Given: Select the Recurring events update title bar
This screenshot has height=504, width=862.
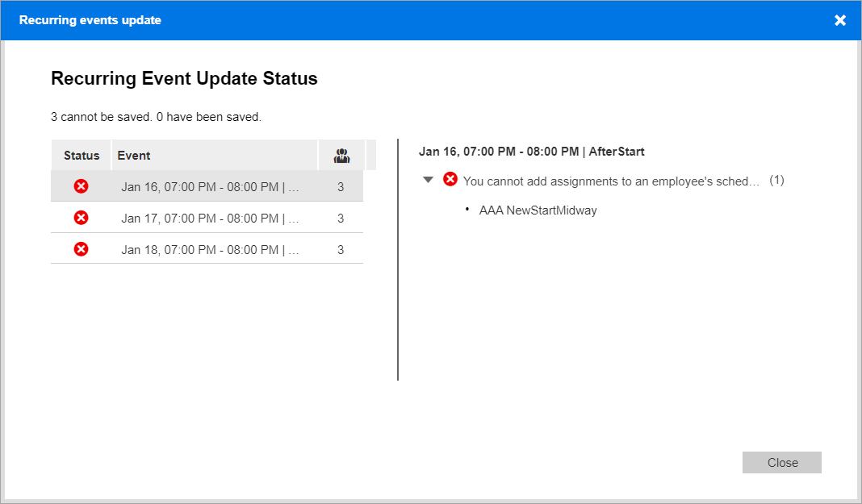Looking at the screenshot, I should 90,20.
